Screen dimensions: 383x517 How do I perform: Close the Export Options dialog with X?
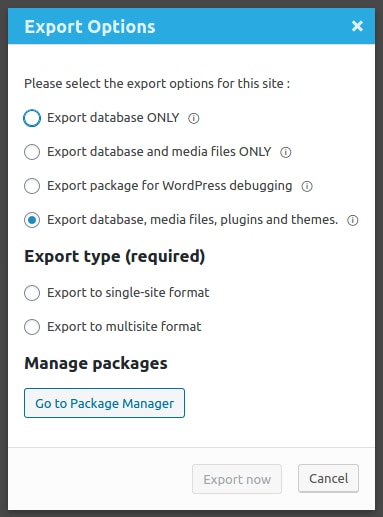tap(357, 26)
